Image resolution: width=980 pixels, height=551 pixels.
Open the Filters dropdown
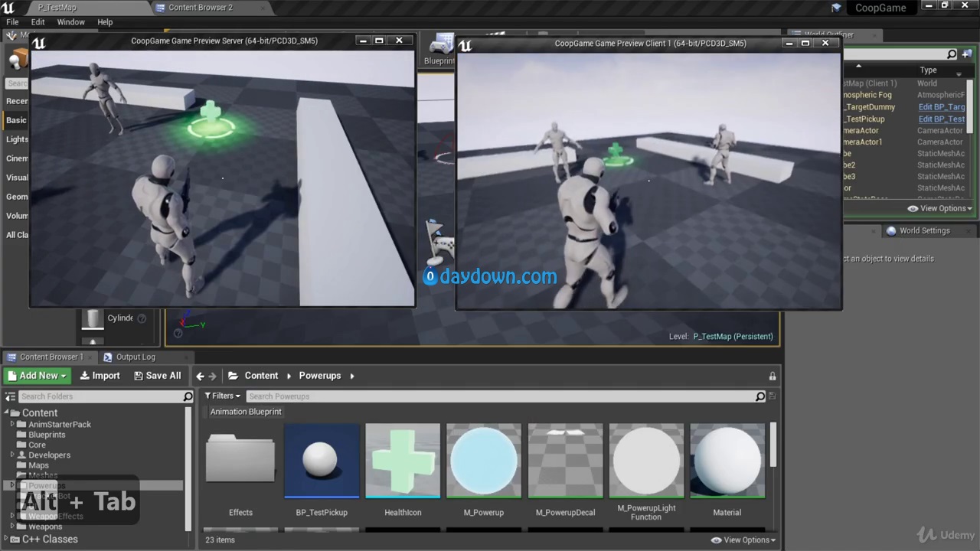click(x=223, y=396)
